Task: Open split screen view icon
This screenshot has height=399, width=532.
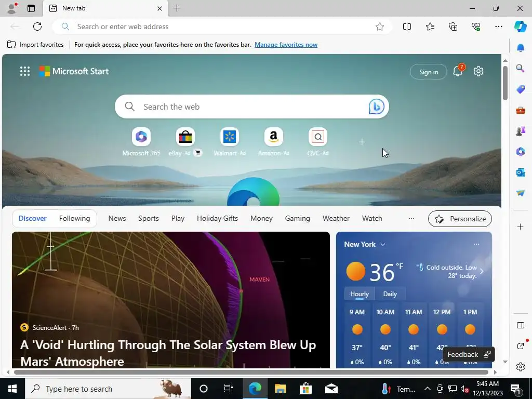Action: [x=407, y=26]
